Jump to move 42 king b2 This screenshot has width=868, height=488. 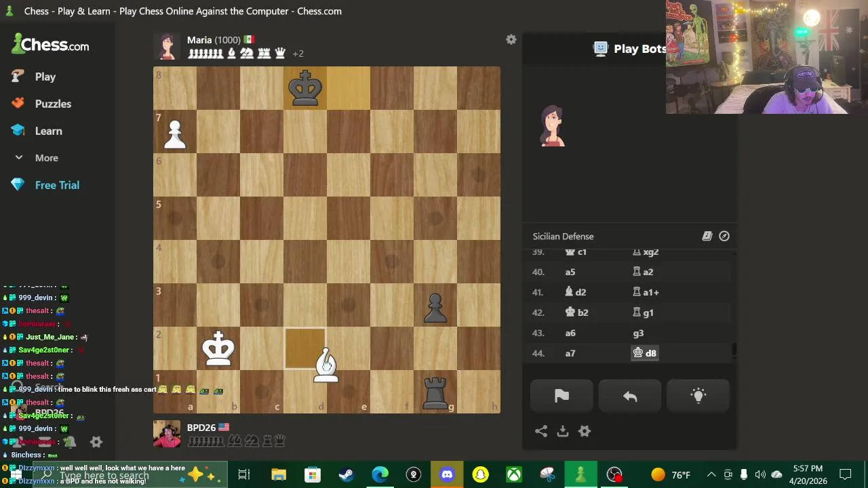577,312
